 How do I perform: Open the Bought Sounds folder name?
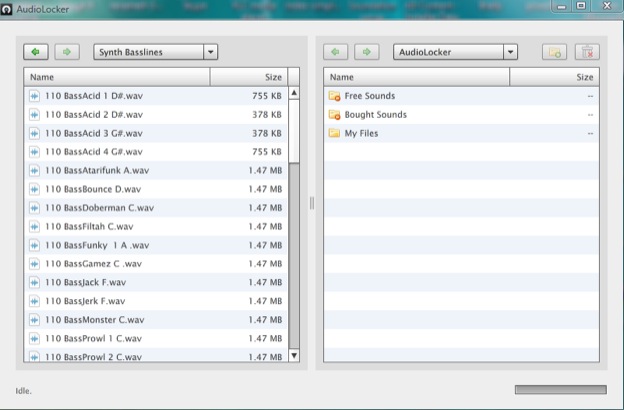pyautogui.click(x=376, y=115)
